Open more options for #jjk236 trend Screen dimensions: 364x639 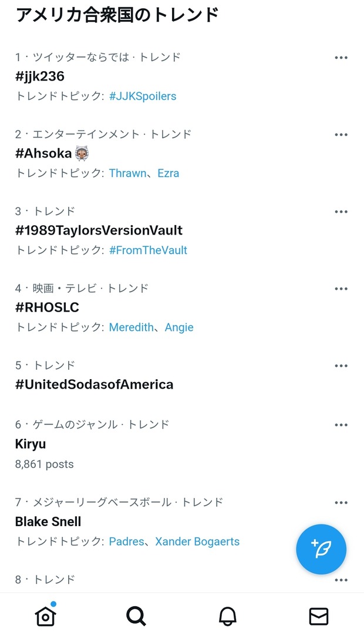click(341, 58)
